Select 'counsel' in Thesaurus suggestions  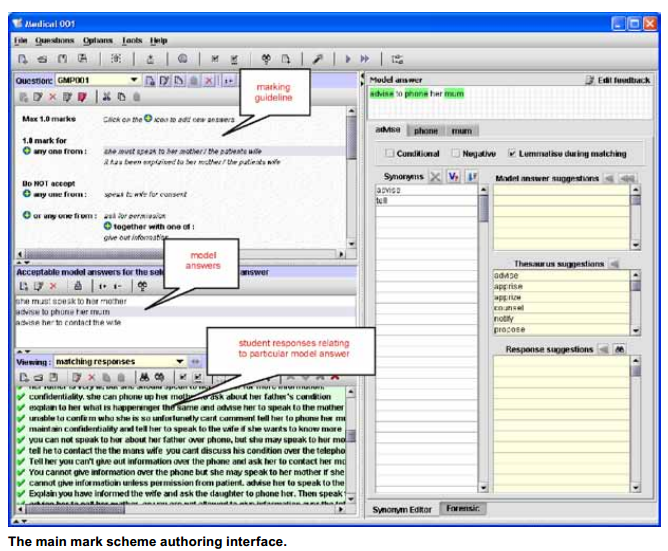coord(561,308)
